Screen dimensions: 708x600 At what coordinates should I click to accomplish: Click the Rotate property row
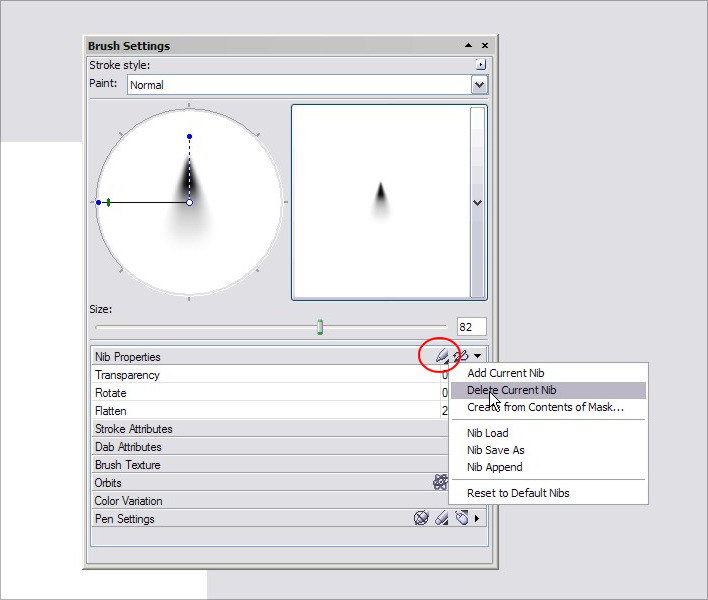pyautogui.click(x=270, y=393)
